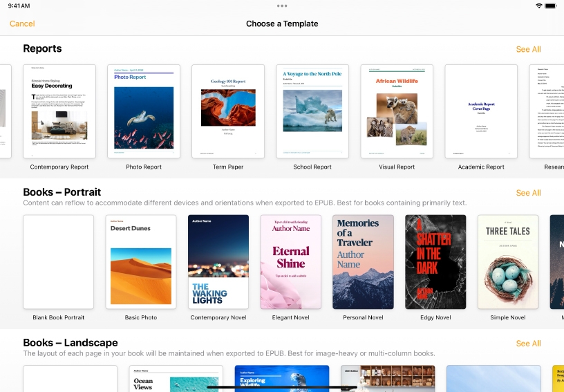Select the Basic Photo Desert Dunes template
The height and width of the screenshot is (392, 564).
click(140, 261)
